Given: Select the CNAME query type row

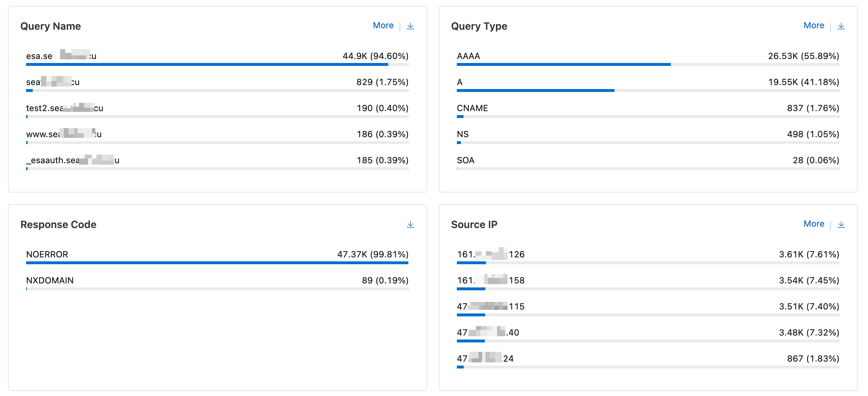Looking at the screenshot, I should coord(648,110).
